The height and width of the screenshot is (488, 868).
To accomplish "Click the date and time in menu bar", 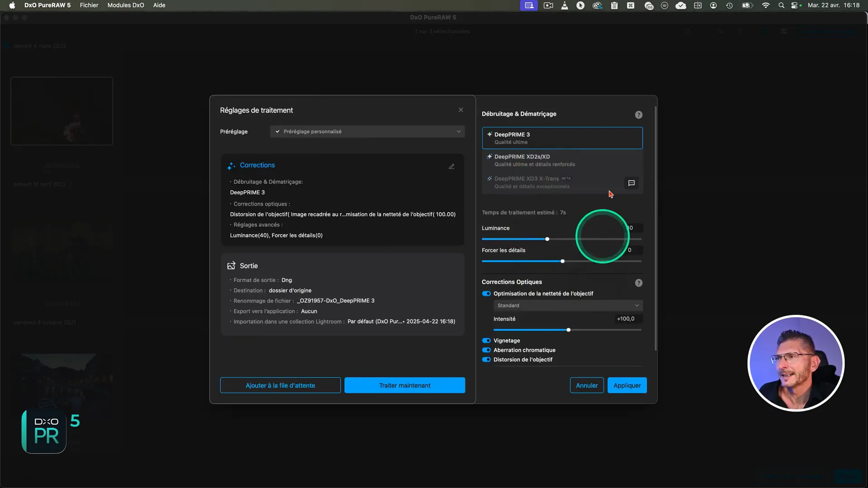I will (834, 5).
